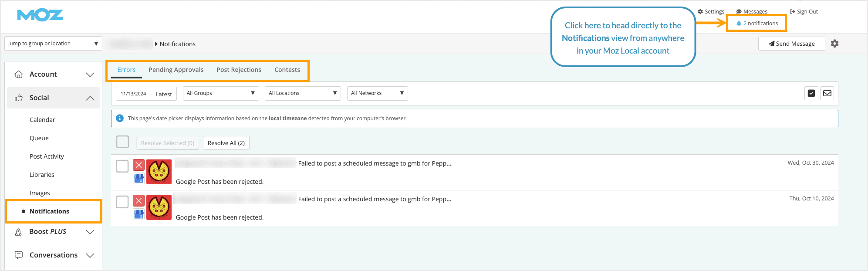Open the All Locations dropdown

[x=303, y=93]
